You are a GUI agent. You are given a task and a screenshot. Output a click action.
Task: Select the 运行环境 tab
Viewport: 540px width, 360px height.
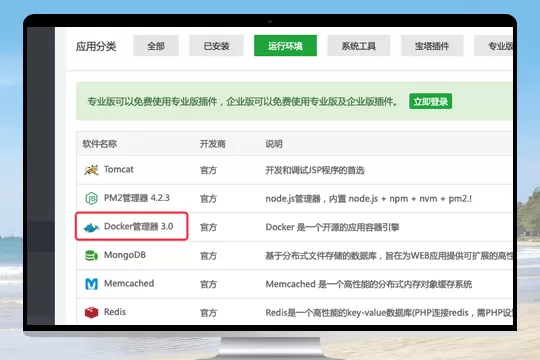click(285, 46)
